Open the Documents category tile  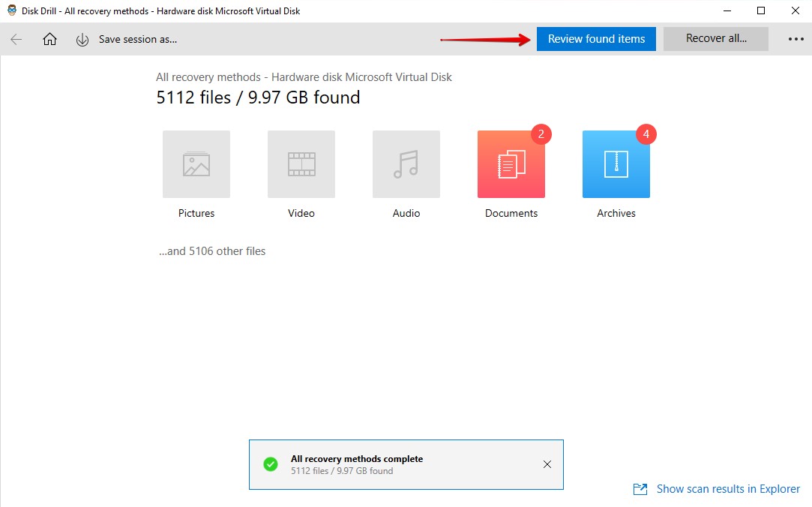[x=511, y=164]
